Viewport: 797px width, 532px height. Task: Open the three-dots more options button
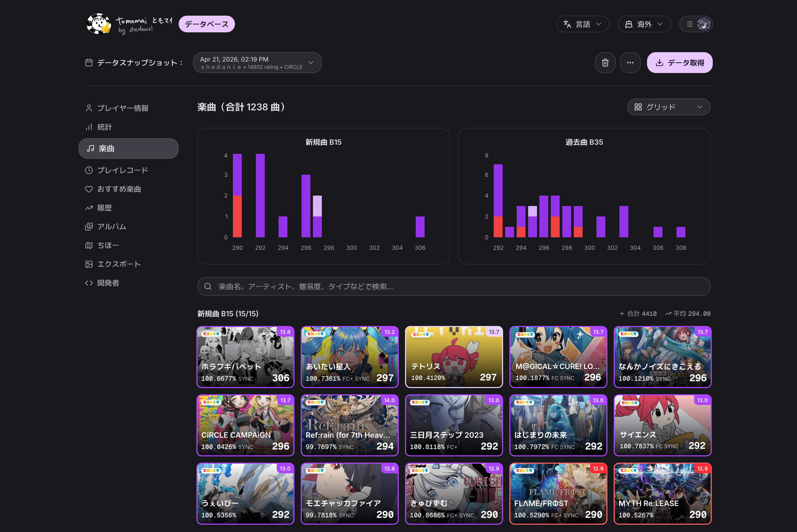(630, 62)
